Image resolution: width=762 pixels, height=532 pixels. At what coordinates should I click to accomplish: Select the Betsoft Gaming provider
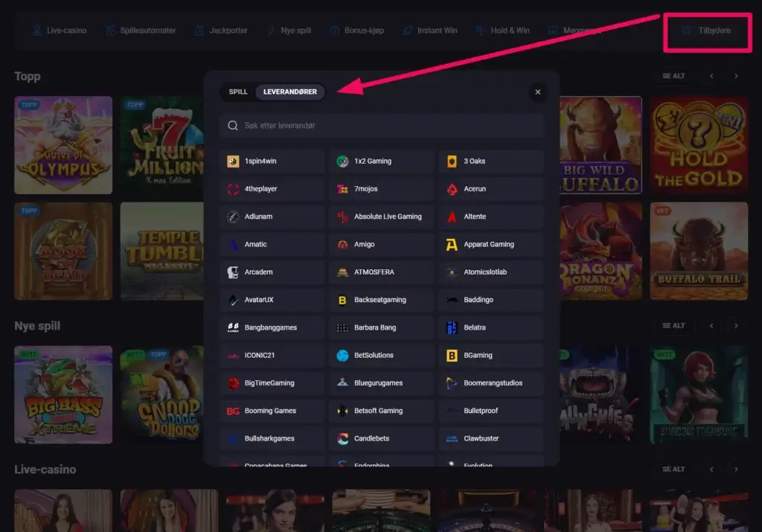[382, 411]
